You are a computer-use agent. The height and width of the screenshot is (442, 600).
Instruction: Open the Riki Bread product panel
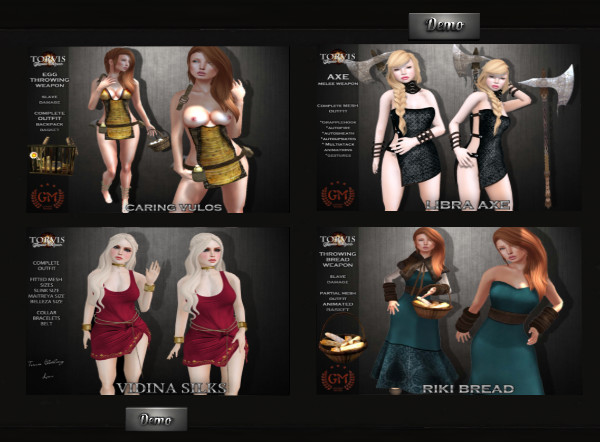pos(449,311)
